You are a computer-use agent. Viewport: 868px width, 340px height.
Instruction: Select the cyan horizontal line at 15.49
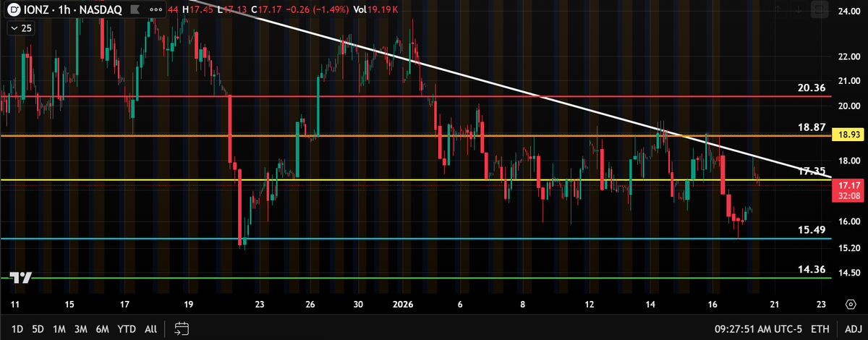coord(416,238)
